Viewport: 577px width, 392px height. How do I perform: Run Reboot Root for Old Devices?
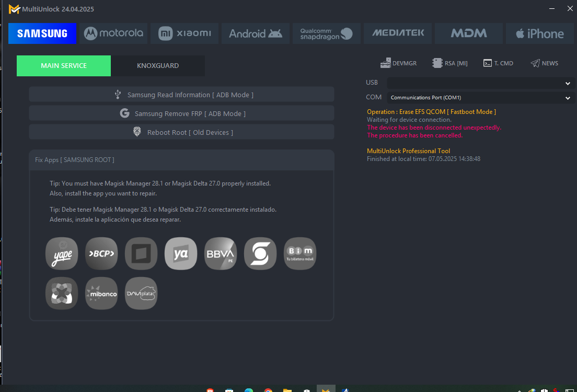[x=181, y=132]
